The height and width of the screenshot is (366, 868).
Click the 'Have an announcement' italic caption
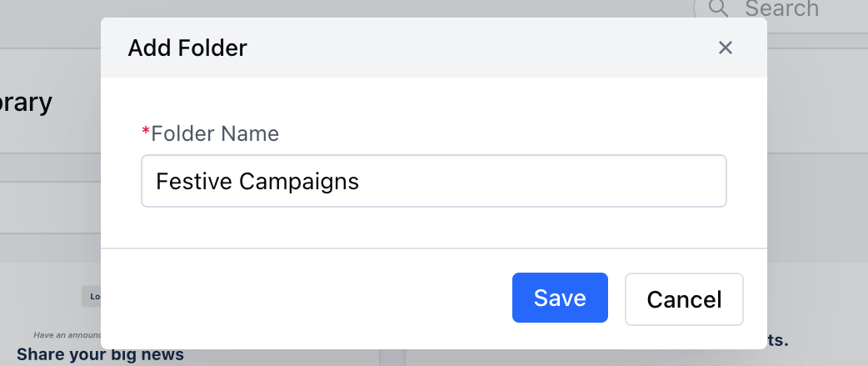(x=67, y=334)
